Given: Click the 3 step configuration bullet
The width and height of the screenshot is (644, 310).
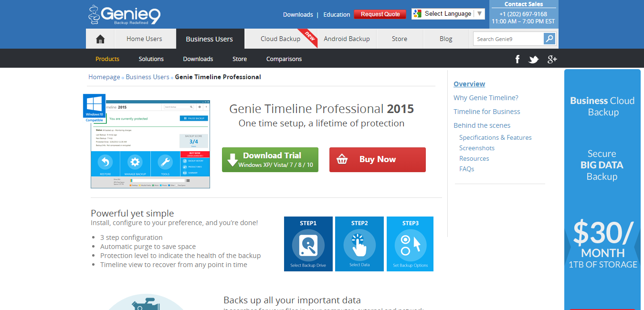Looking at the screenshot, I should [x=131, y=238].
